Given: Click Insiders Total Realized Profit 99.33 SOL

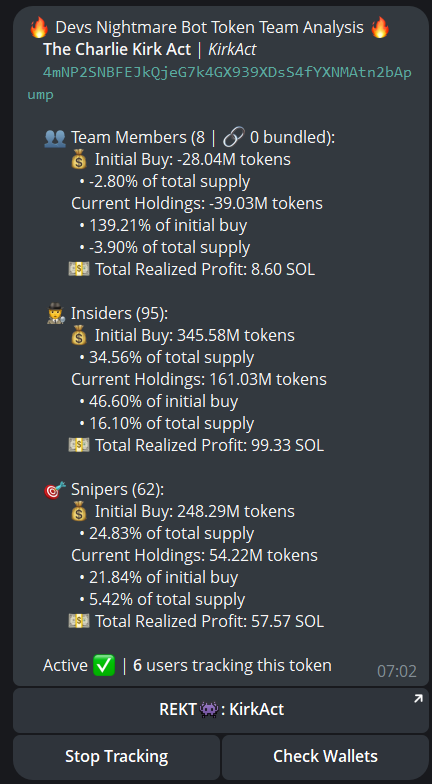Looking at the screenshot, I should pyautogui.click(x=210, y=445).
